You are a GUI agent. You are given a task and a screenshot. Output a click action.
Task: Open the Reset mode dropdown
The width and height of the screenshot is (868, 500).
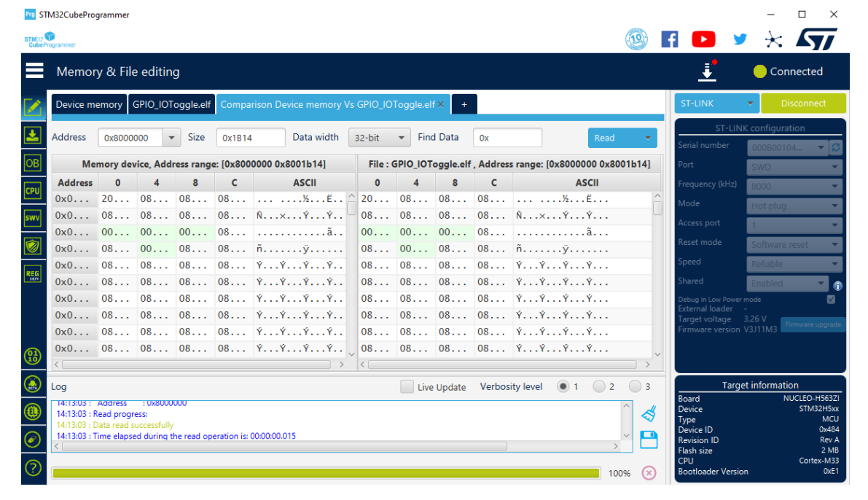pos(794,244)
